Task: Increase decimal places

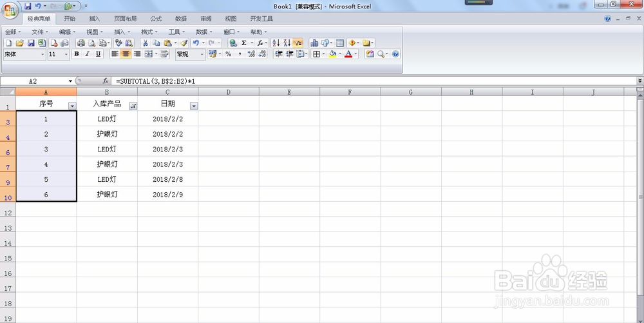Action: tap(251, 54)
